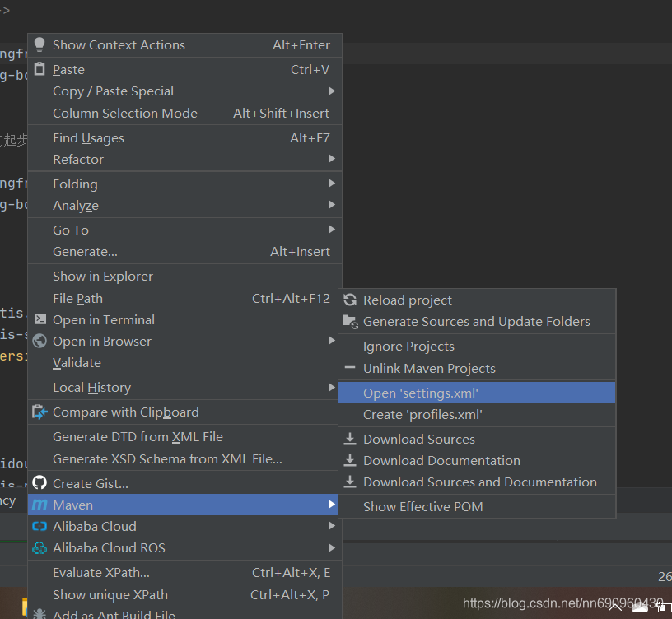Click the globe icon beside Open in Browser
This screenshot has width=672, height=619.
(x=40, y=341)
